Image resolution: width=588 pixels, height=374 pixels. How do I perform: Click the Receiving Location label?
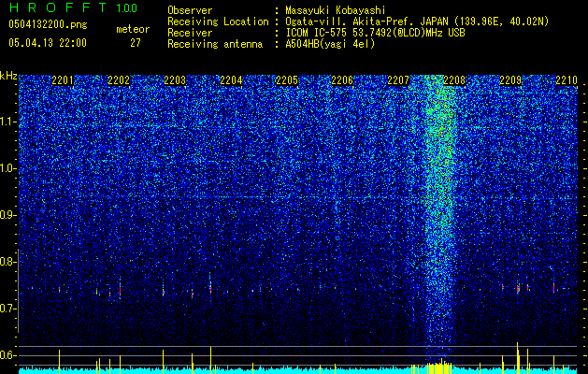(x=218, y=22)
